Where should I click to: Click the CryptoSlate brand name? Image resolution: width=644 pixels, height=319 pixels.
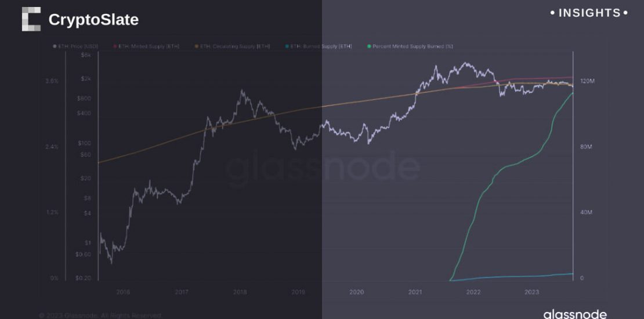pos(93,20)
